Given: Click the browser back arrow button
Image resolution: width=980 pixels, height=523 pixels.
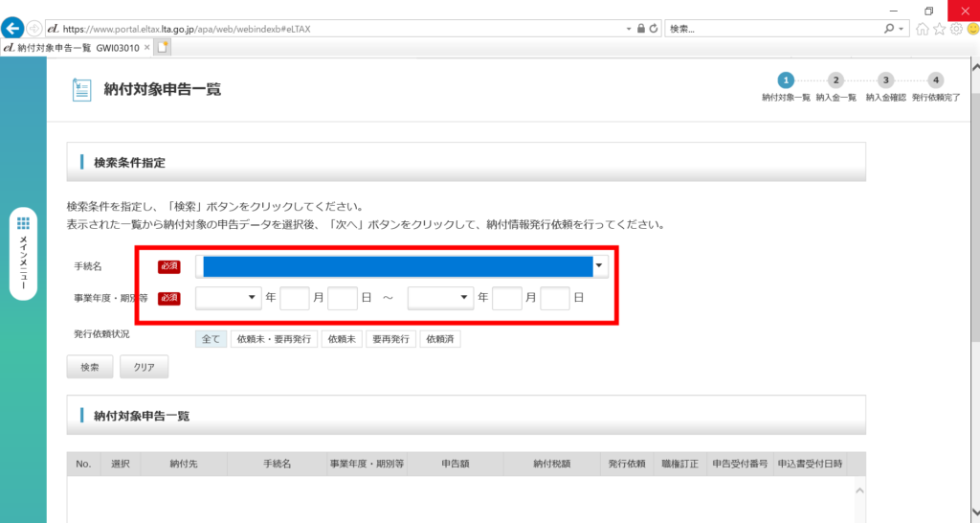Looking at the screenshot, I should click(x=13, y=28).
